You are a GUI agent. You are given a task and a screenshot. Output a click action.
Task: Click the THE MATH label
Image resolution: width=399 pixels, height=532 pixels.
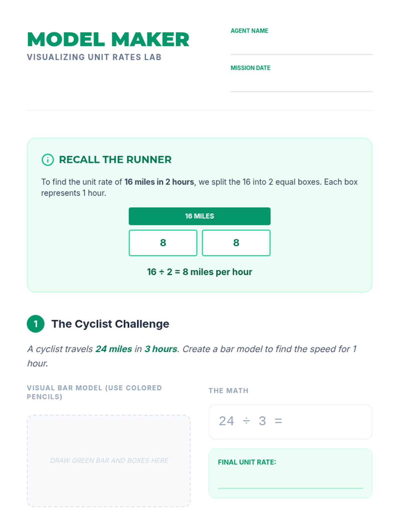pos(228,391)
